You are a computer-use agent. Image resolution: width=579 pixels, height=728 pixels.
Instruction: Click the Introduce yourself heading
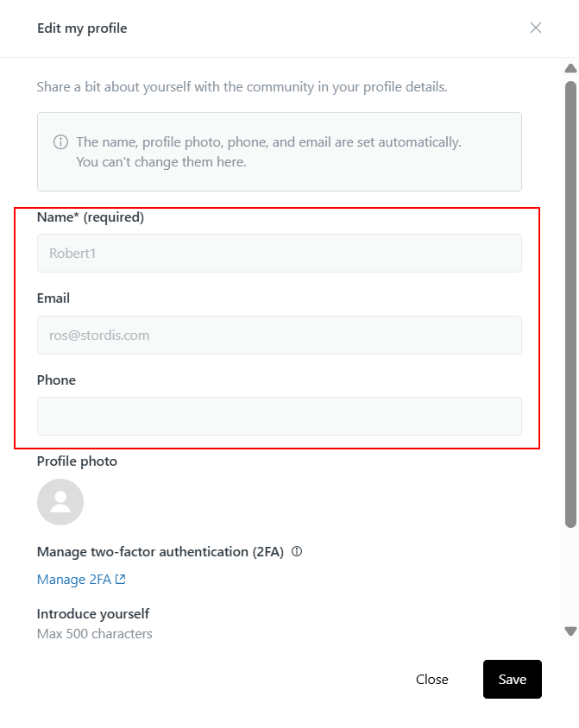93,614
